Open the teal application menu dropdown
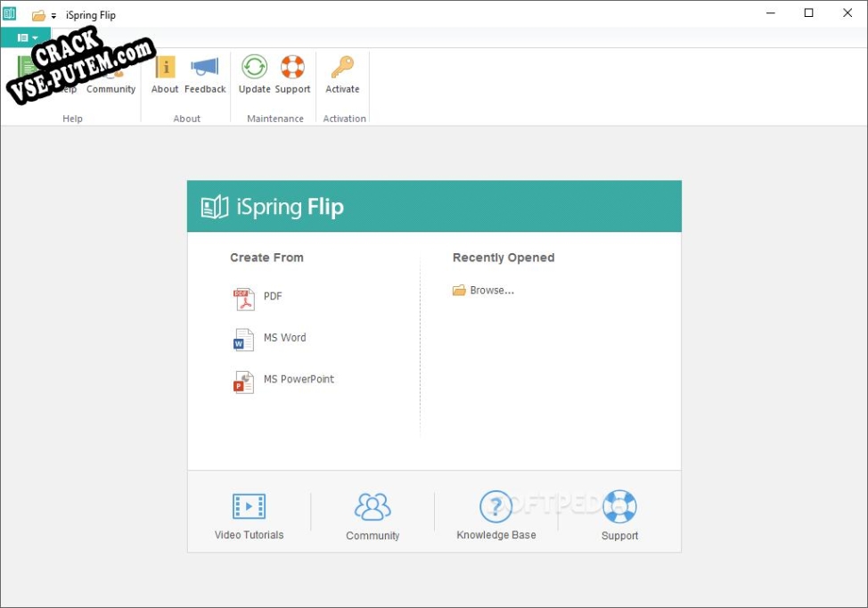The image size is (868, 608). tap(26, 37)
